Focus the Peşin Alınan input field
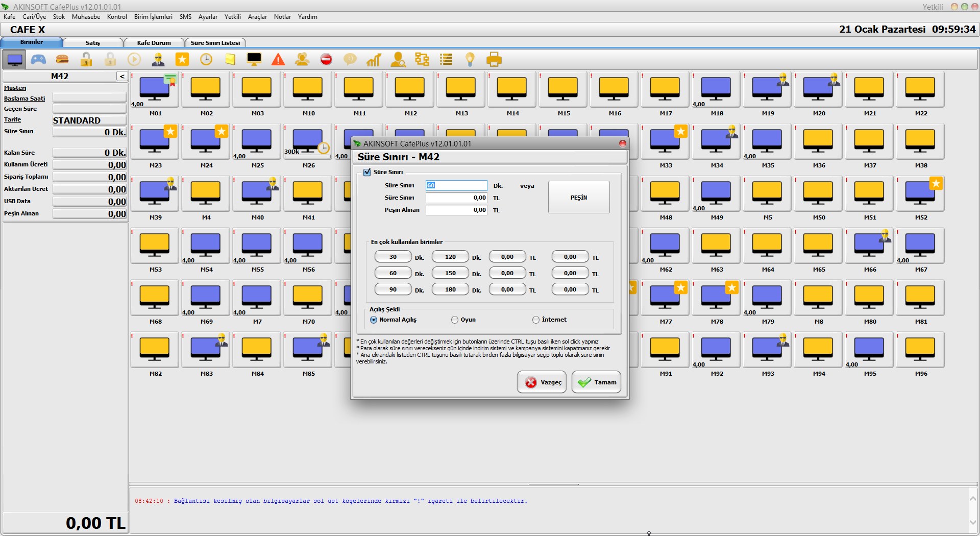 [x=456, y=210]
